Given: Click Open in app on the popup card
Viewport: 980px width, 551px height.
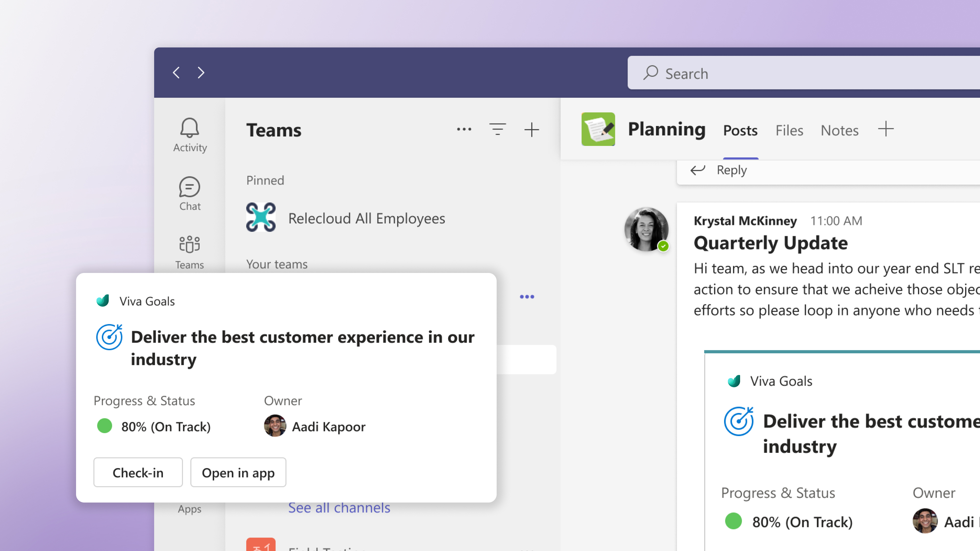Looking at the screenshot, I should 238,472.
